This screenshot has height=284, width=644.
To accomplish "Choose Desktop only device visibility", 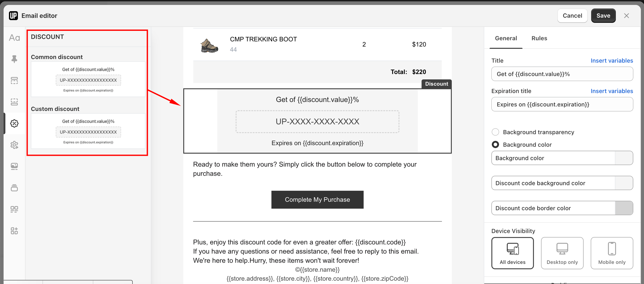I will pos(562,253).
